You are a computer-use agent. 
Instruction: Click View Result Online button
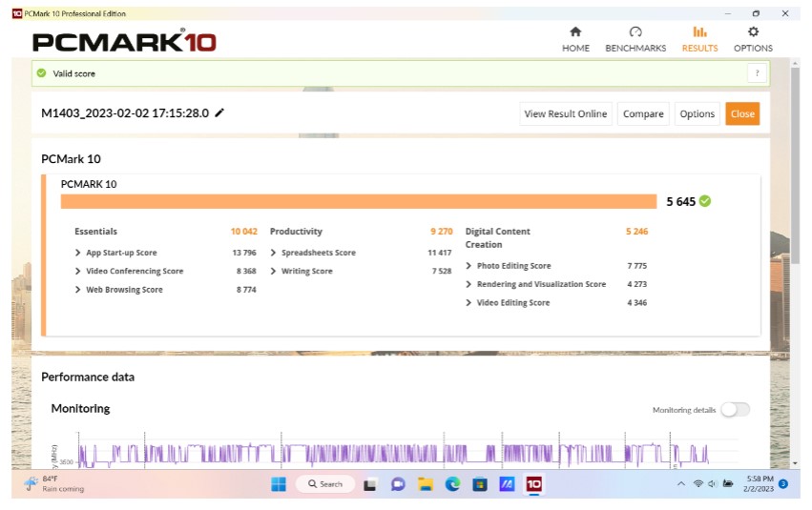[565, 113]
